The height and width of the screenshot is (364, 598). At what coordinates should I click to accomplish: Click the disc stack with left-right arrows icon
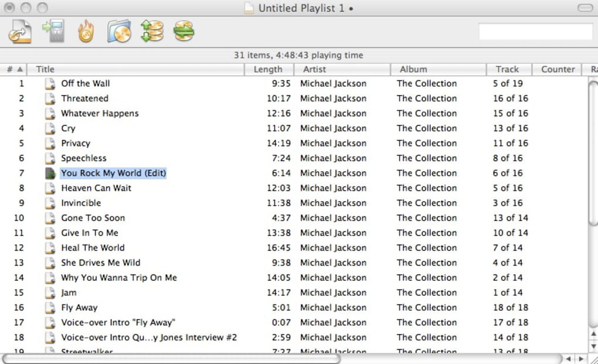pos(184,31)
